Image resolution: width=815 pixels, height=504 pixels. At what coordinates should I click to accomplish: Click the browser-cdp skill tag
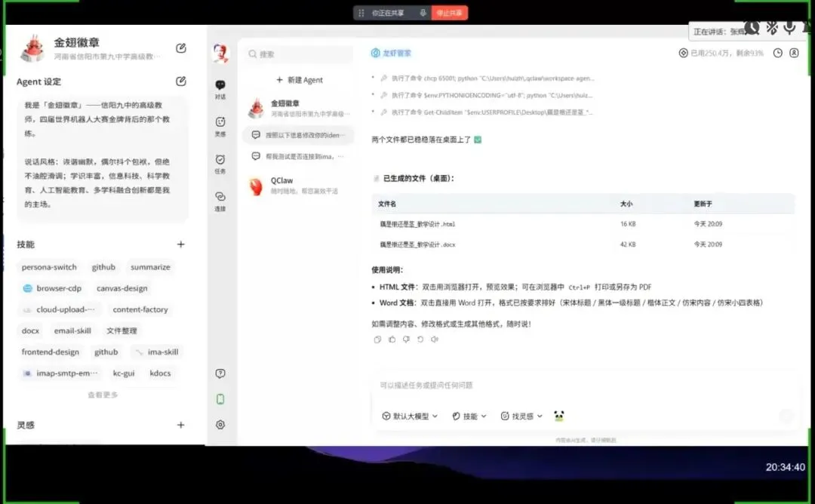coord(53,288)
